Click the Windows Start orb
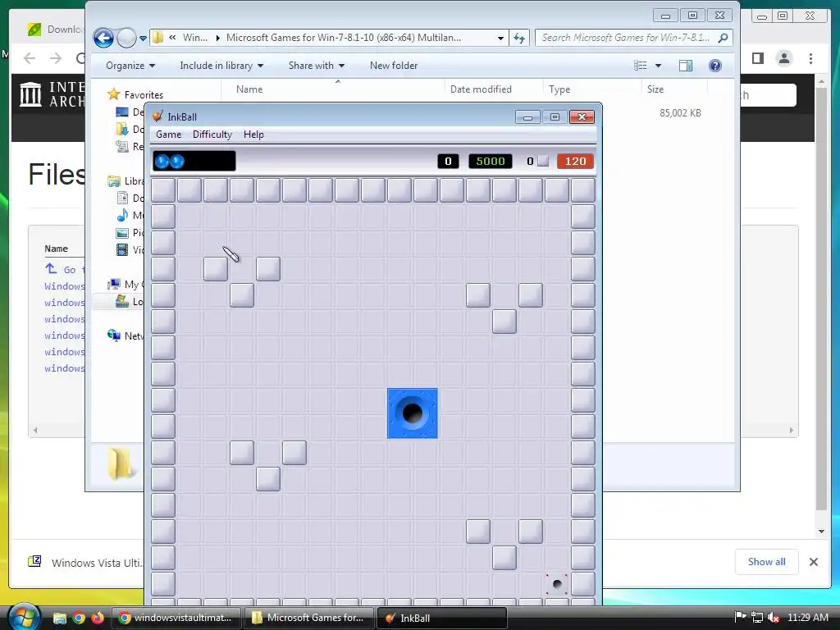The height and width of the screenshot is (630, 840). point(24,617)
